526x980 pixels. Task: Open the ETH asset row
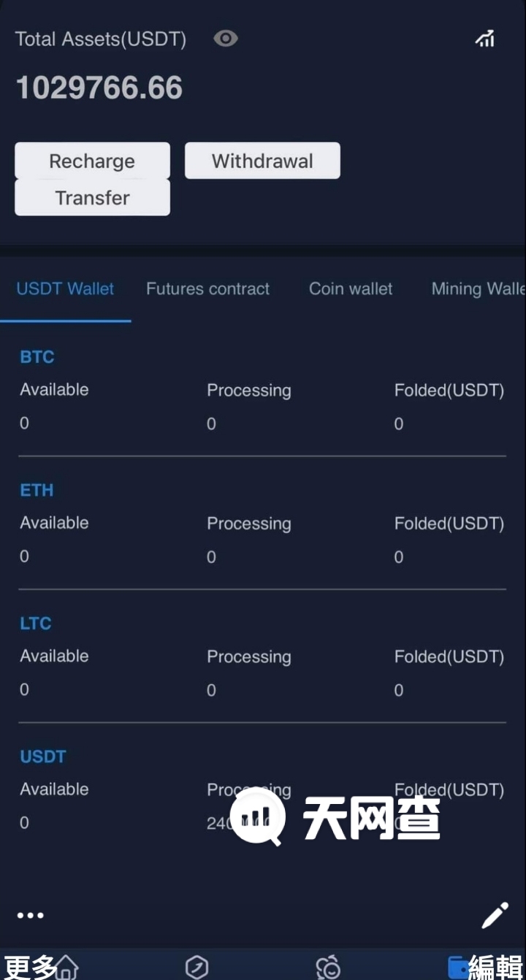(x=37, y=490)
